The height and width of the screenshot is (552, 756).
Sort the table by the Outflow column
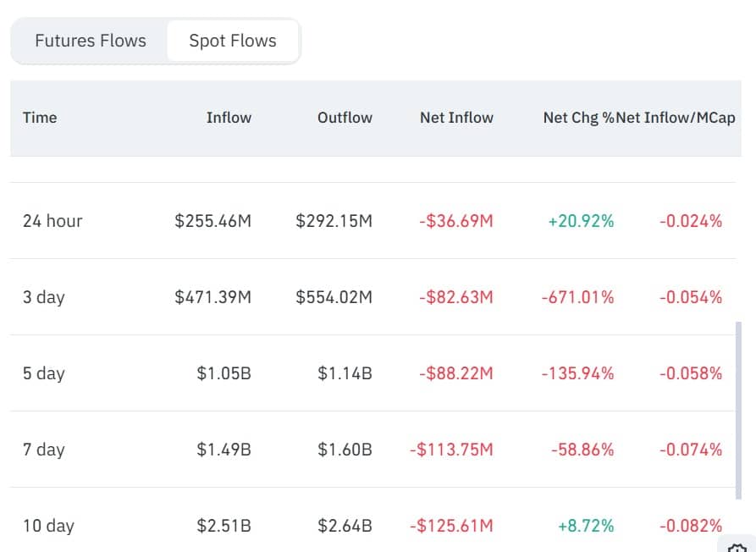[x=345, y=118]
